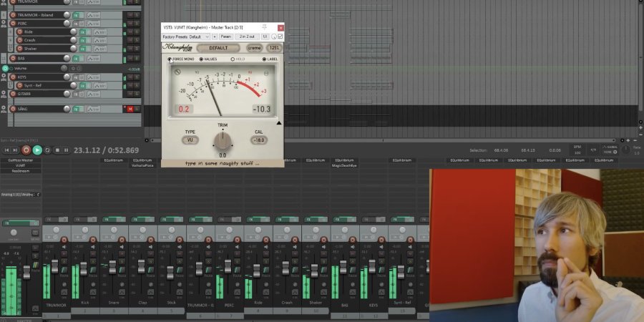Image resolution: width=644 pixels, height=322 pixels.
Task: Click the 4/4 time signature field
Action: coord(593,150)
